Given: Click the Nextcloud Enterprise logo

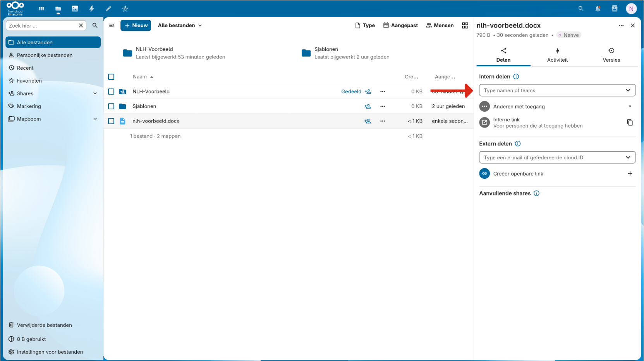Looking at the screenshot, I should point(15,8).
